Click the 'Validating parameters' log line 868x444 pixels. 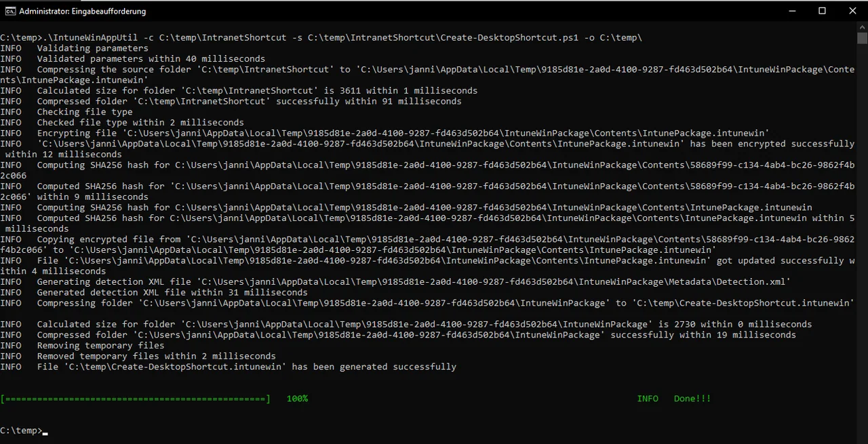pos(74,48)
